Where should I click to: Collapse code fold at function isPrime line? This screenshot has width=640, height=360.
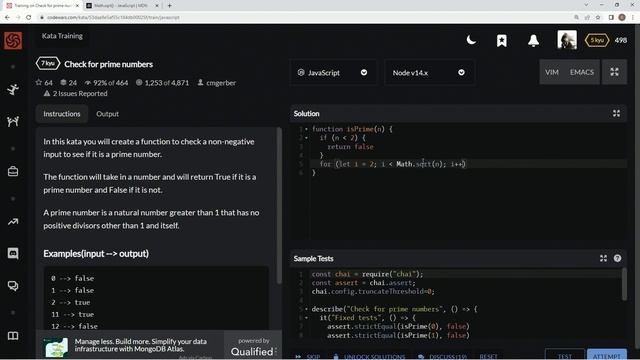307,129
